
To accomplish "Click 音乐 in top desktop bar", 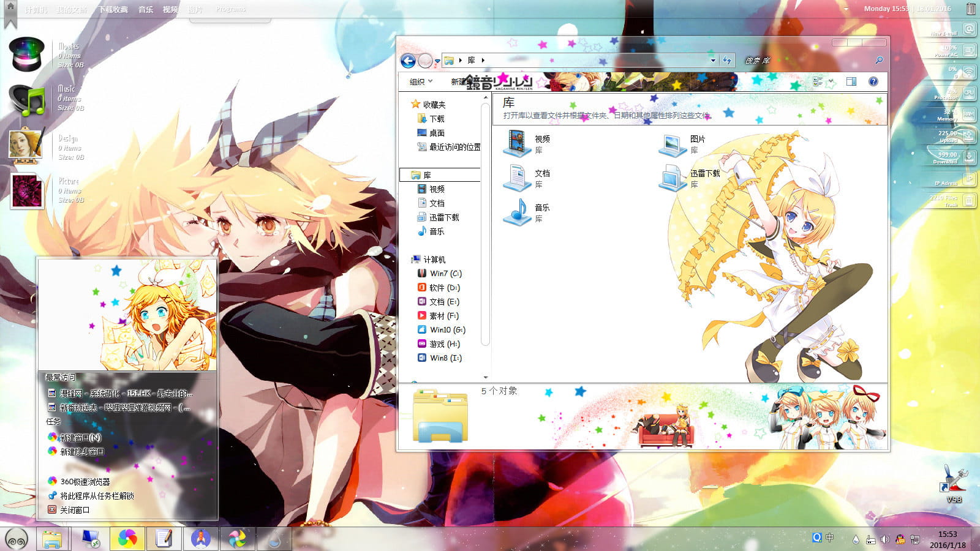I will pos(146,9).
